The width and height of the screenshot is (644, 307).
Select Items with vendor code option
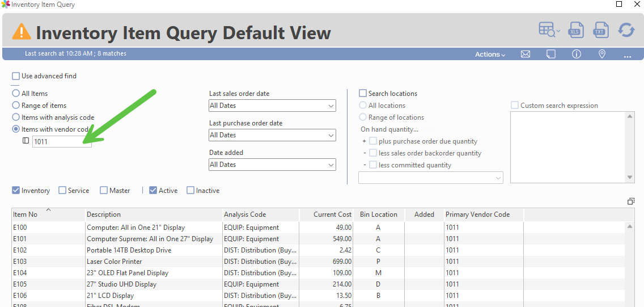16,129
